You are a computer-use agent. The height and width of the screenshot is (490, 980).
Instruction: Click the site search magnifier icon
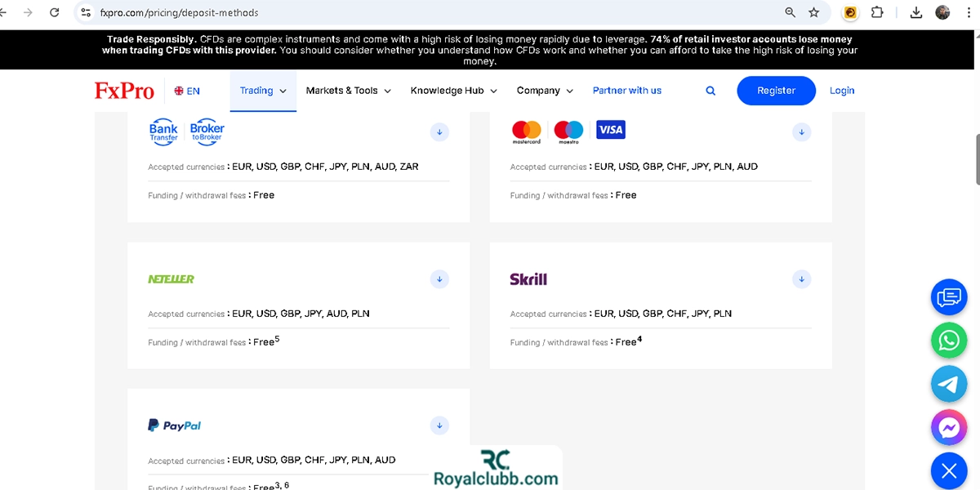click(x=710, y=91)
